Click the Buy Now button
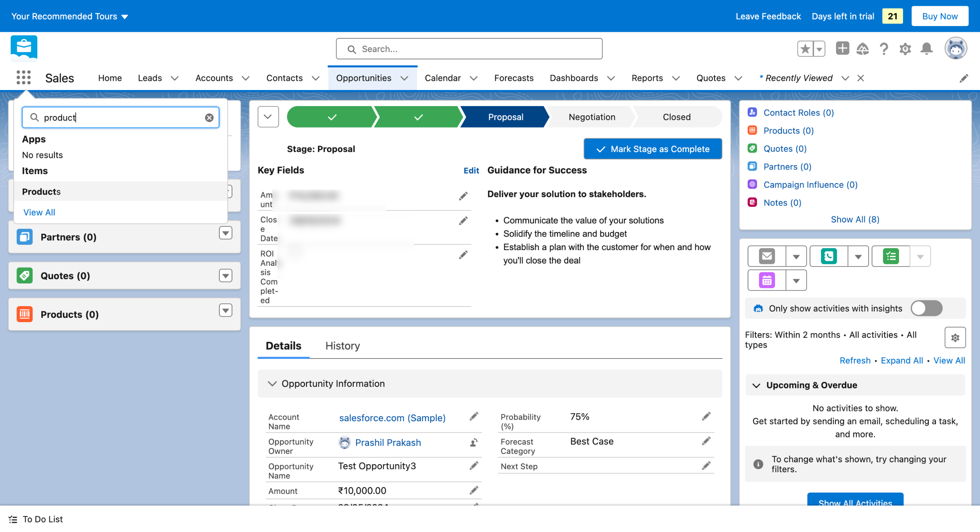The image size is (980, 532). 939,16
